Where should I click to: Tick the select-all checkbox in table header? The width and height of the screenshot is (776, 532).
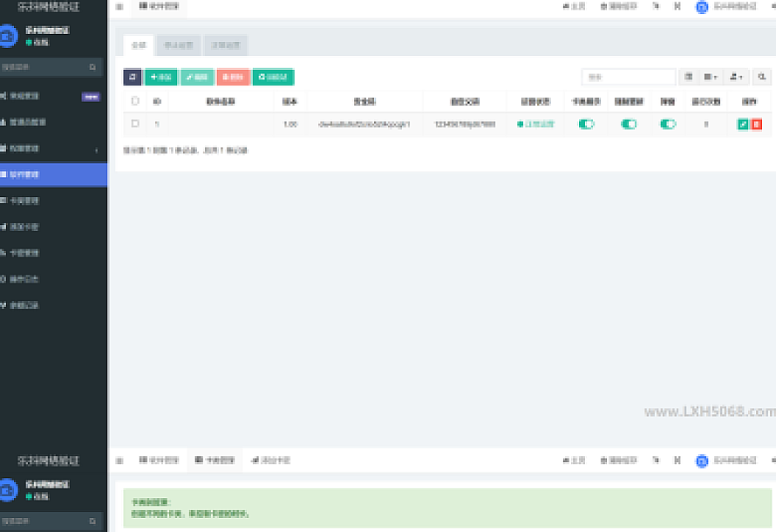pos(135,101)
